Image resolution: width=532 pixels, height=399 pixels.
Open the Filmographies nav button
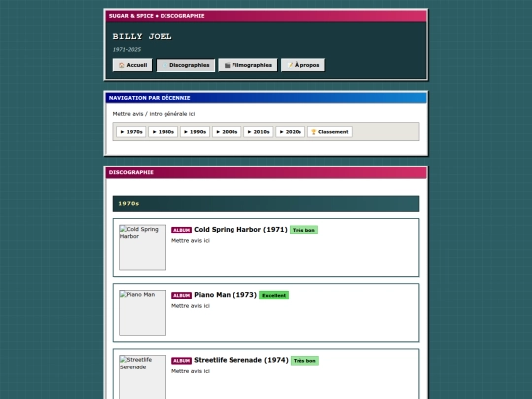247,65
